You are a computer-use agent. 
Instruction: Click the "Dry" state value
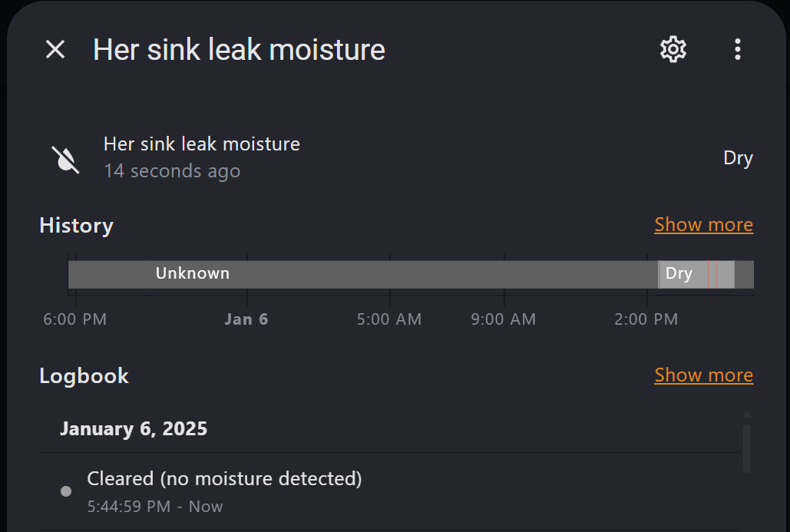coord(738,158)
